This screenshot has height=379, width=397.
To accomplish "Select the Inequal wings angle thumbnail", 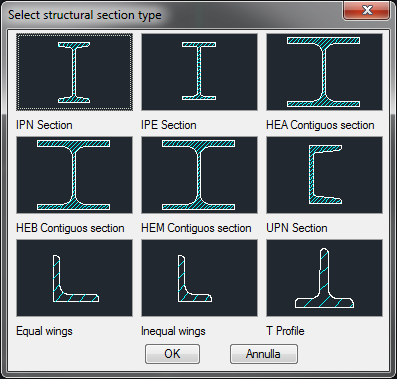I will click(199, 278).
